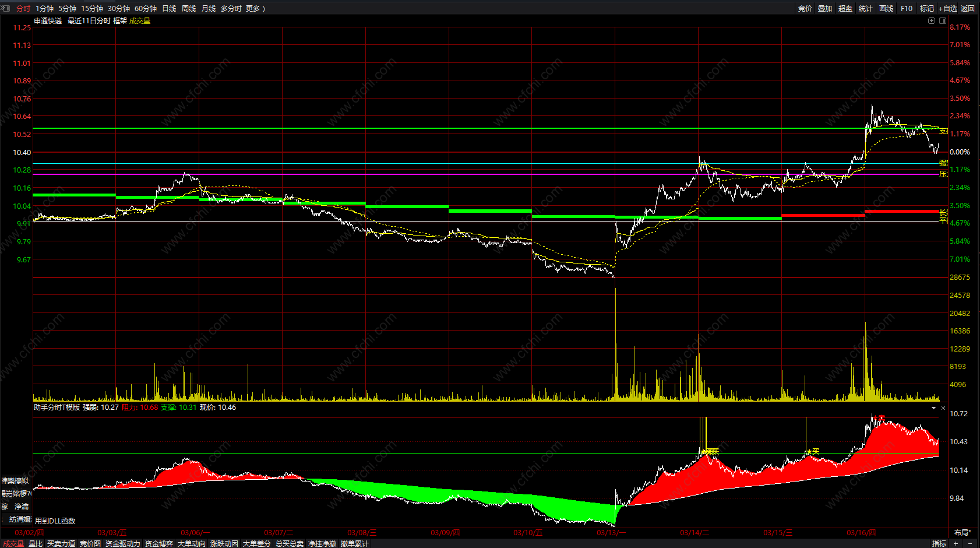Click the 返回 back button

coord(968,9)
